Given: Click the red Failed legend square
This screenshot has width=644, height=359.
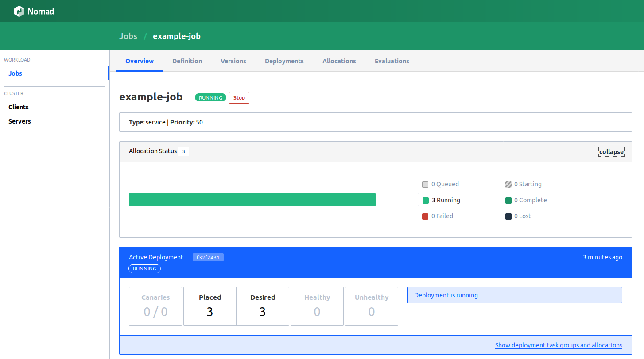Looking at the screenshot, I should click(x=425, y=216).
